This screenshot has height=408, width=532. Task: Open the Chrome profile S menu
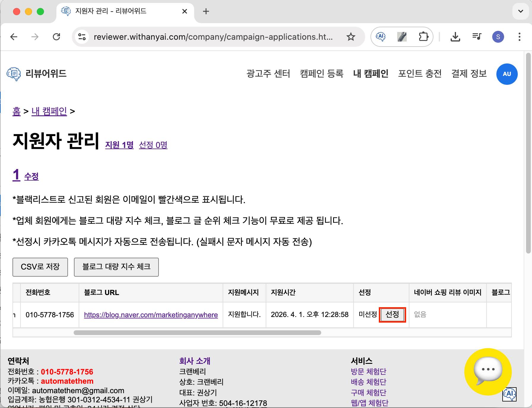(x=498, y=37)
